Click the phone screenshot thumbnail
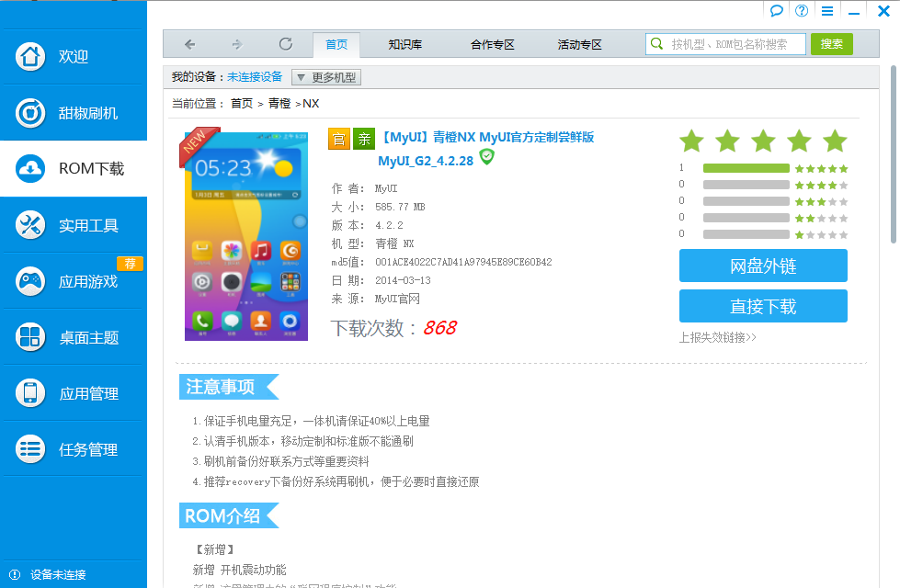 (x=246, y=236)
